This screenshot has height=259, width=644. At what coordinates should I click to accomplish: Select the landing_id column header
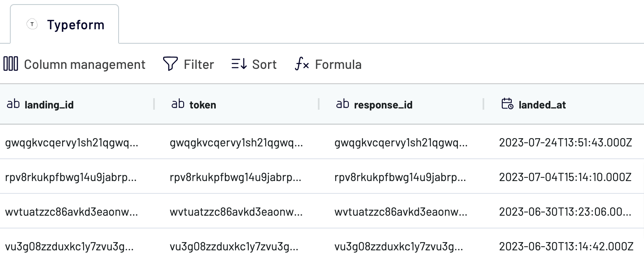(x=77, y=104)
